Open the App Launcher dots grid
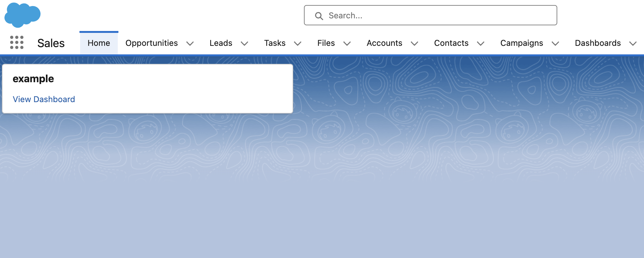The image size is (644, 258). click(x=17, y=42)
